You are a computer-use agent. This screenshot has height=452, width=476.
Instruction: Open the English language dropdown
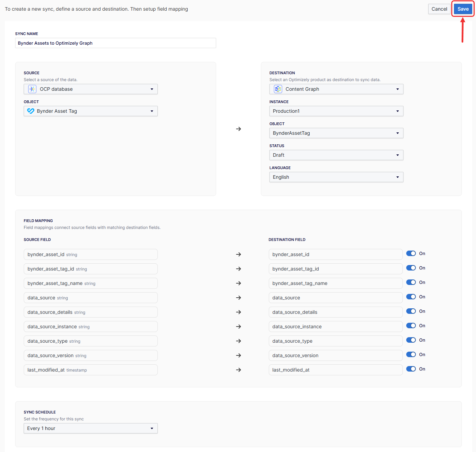point(336,177)
